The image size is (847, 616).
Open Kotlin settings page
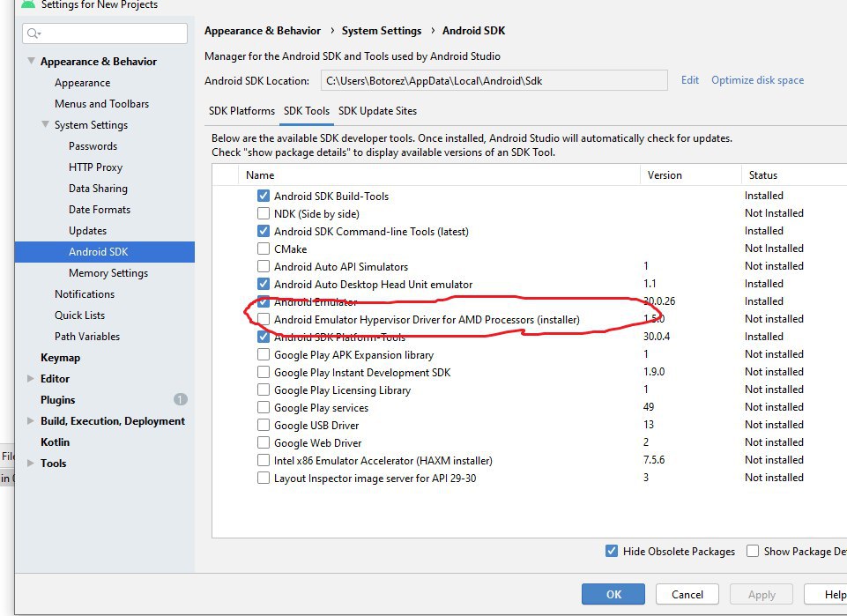[56, 442]
